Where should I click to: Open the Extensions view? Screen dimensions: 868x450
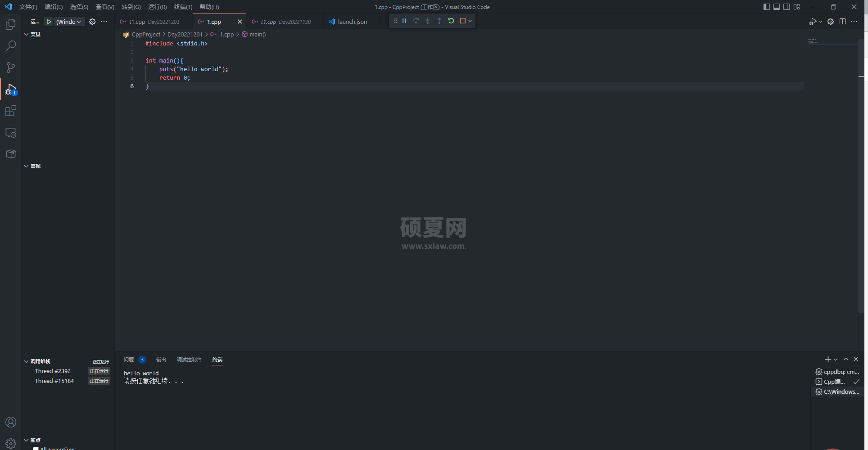(x=11, y=111)
